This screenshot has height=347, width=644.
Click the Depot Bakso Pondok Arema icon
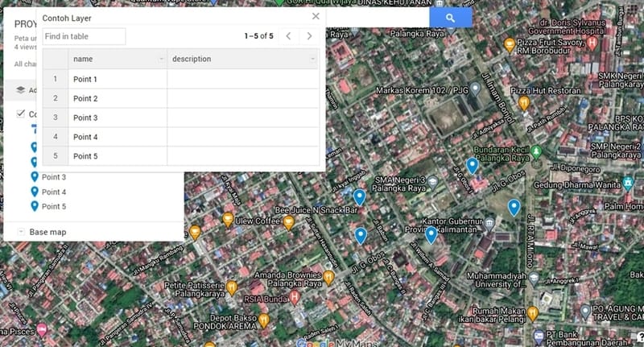264,320
